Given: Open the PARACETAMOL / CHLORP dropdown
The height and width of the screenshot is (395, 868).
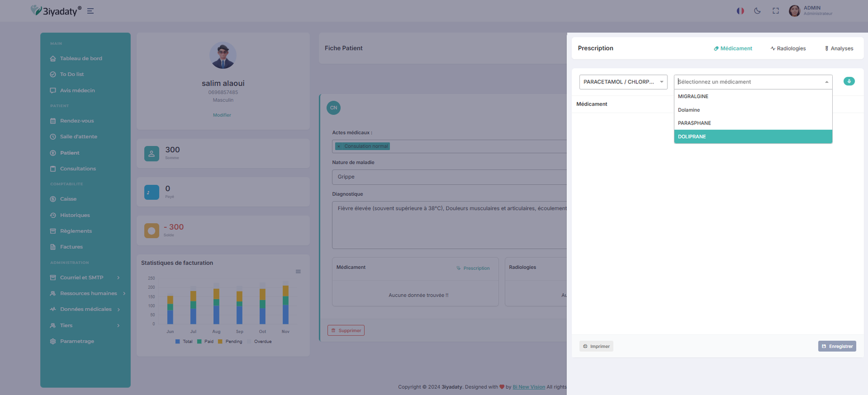Looking at the screenshot, I should 623,82.
